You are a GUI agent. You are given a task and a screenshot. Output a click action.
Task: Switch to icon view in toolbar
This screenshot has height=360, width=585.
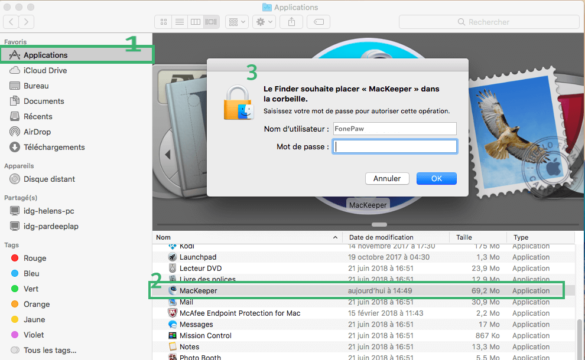pos(163,22)
